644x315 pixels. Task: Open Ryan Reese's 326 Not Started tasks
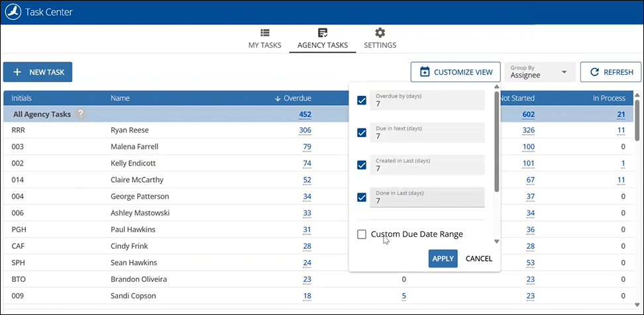[528, 130]
